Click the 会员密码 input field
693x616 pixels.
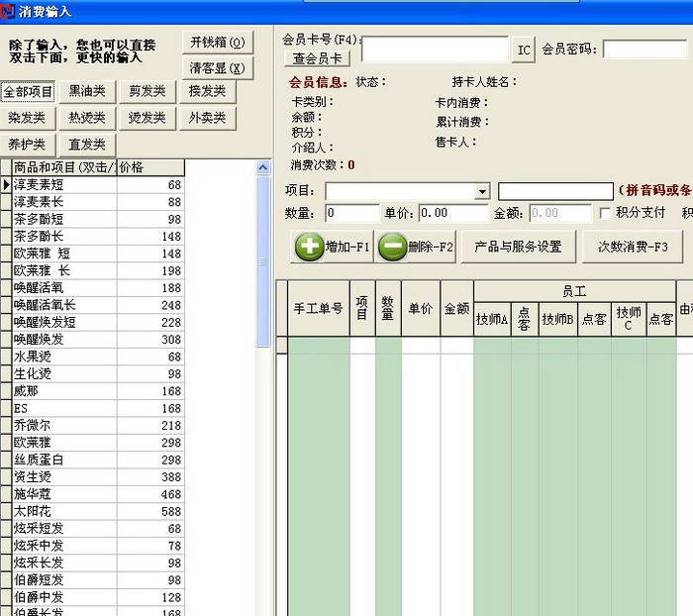coord(645,50)
